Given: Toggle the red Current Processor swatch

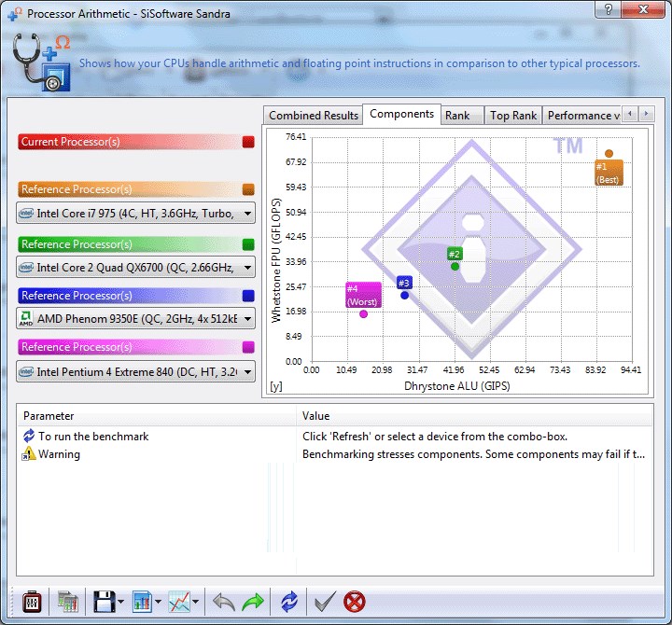Looking at the screenshot, I should point(248,142).
